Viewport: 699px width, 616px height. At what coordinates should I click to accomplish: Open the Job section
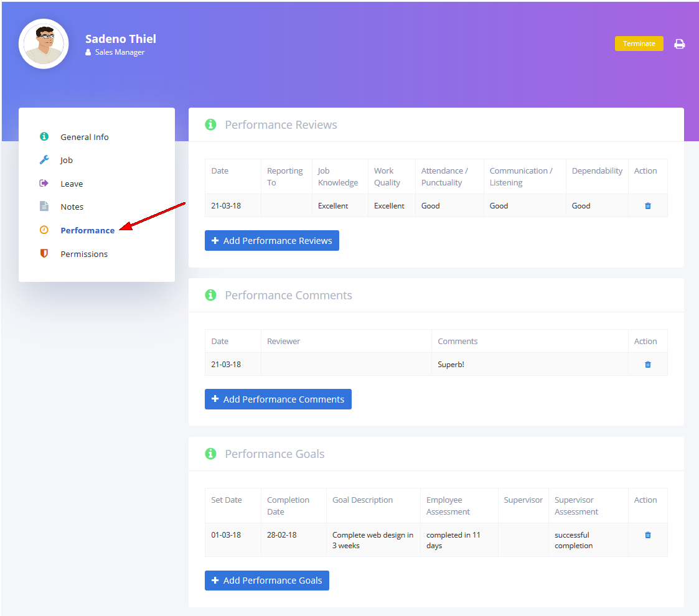coord(67,161)
